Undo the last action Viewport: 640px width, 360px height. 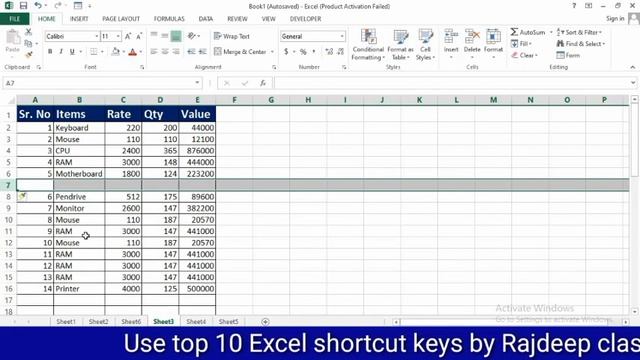pyautogui.click(x=38, y=6)
